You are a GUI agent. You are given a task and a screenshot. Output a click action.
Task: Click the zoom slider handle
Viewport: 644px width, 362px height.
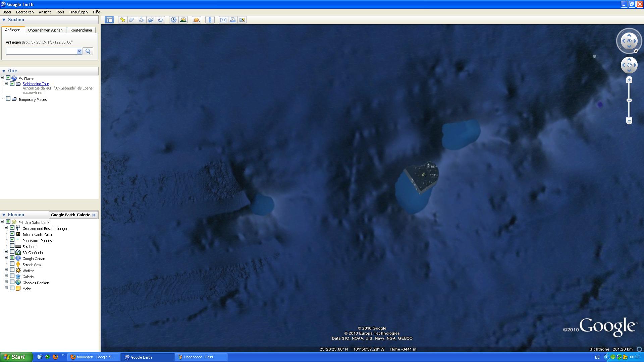point(629,100)
